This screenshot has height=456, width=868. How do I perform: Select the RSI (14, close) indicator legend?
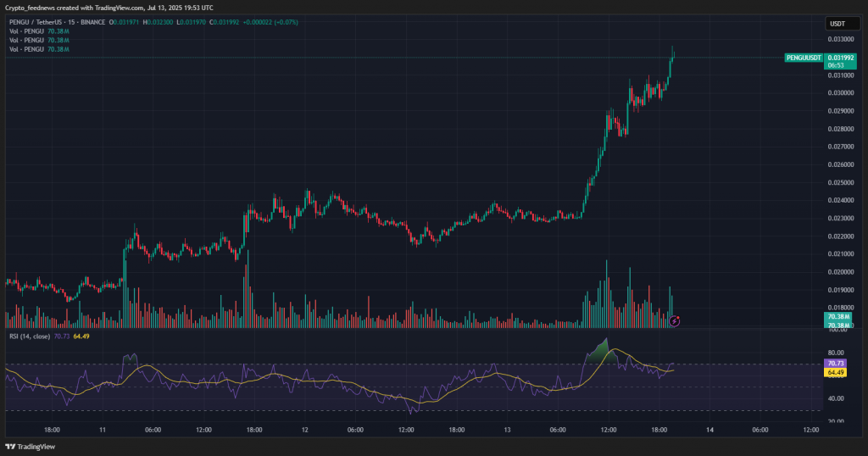28,336
